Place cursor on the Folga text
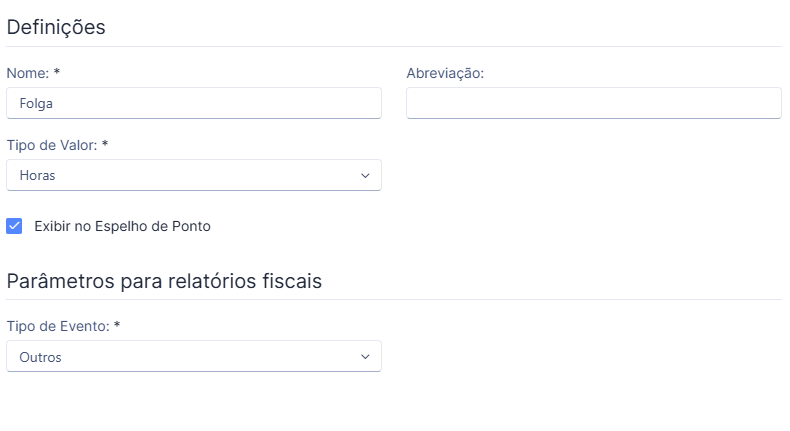This screenshot has width=790, height=431. (36, 104)
